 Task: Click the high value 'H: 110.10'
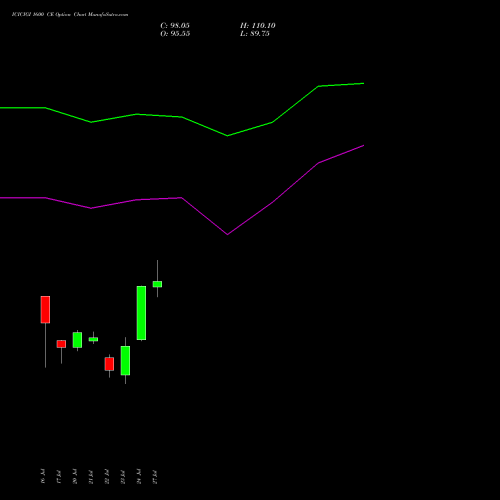(258, 26)
